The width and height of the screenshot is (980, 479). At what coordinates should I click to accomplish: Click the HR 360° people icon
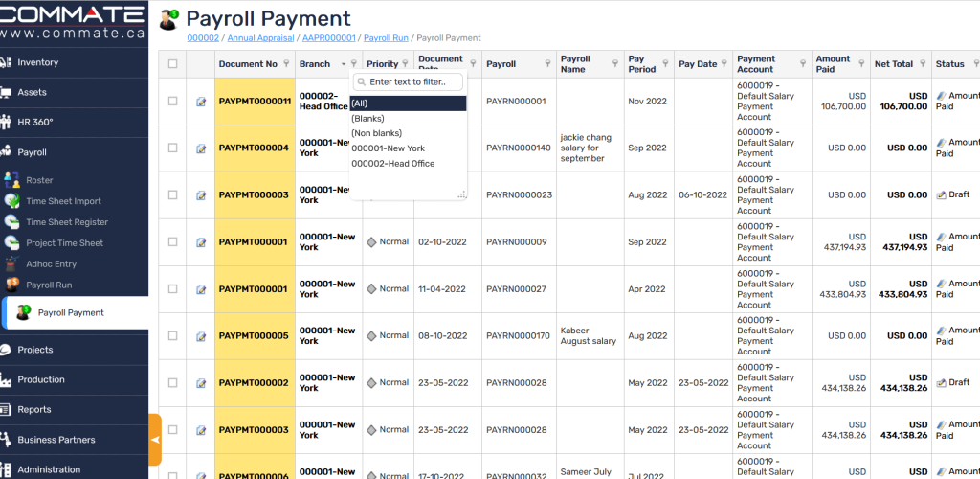tap(7, 122)
